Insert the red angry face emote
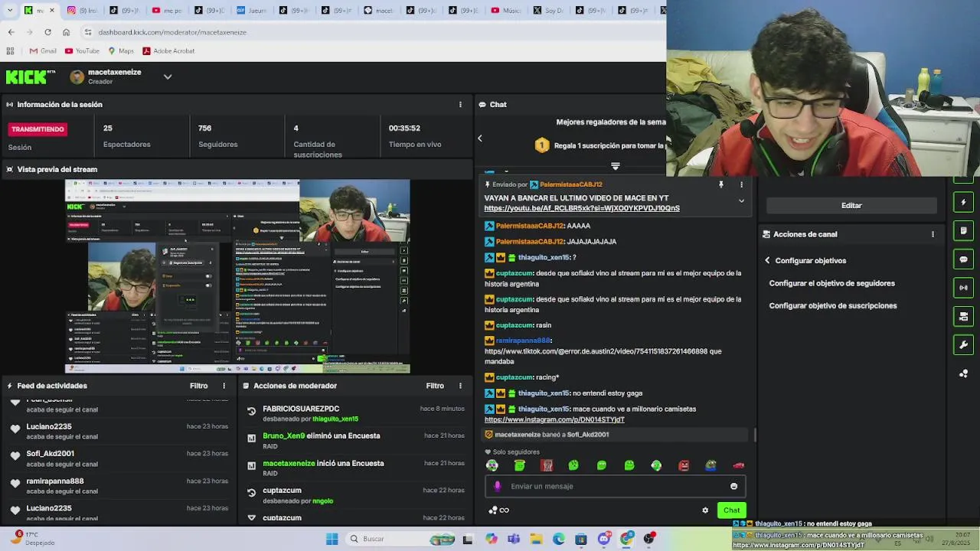 pos(684,465)
